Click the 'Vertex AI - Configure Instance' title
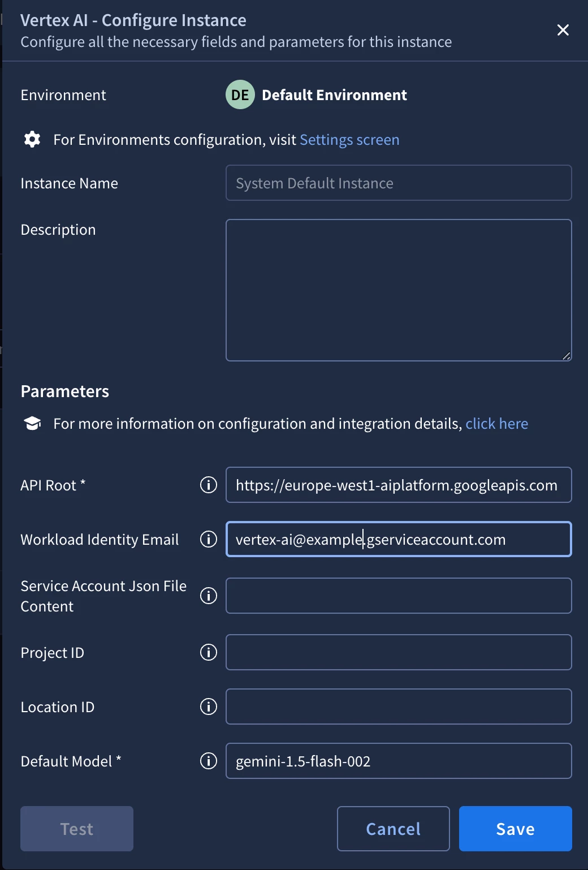 coord(133,20)
